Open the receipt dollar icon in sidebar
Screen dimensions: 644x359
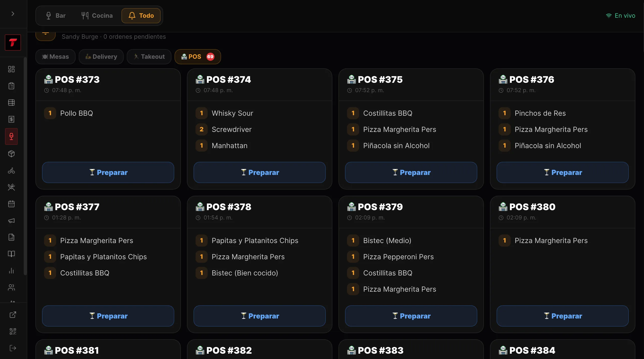click(11, 119)
